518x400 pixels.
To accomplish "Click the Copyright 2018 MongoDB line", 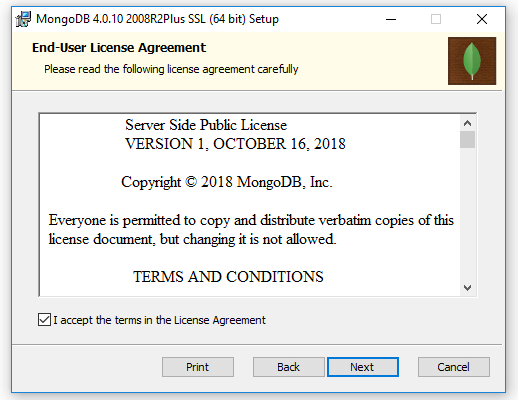I will click(x=227, y=182).
